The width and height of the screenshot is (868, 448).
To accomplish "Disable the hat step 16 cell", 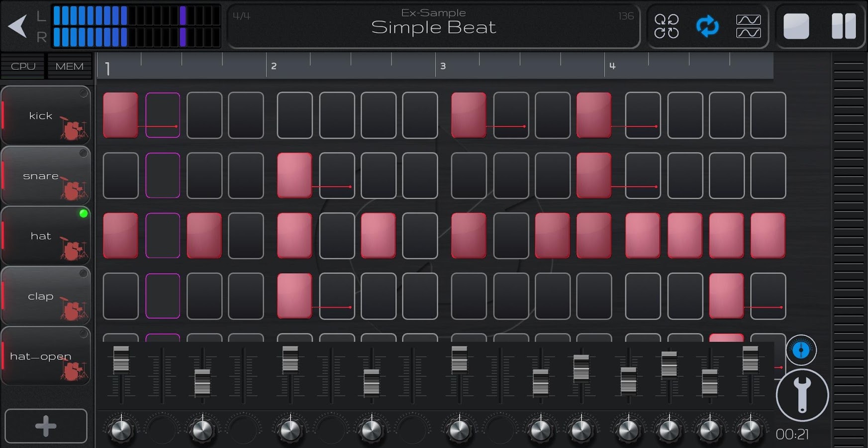I will [x=768, y=235].
